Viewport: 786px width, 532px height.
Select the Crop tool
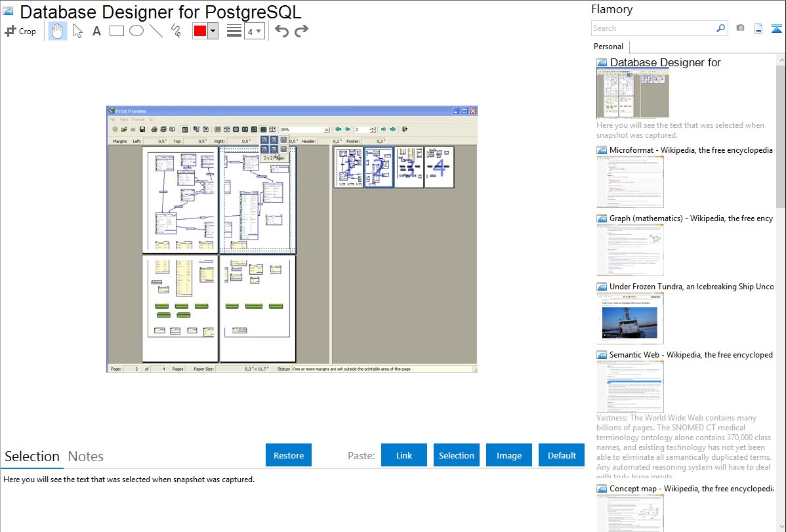point(20,31)
